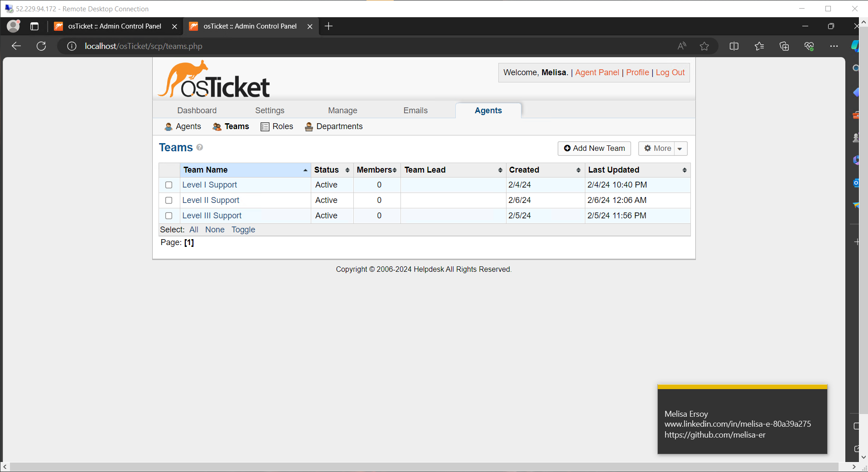Sort table by Team Name column
This screenshot has width=868, height=472.
click(x=246, y=170)
